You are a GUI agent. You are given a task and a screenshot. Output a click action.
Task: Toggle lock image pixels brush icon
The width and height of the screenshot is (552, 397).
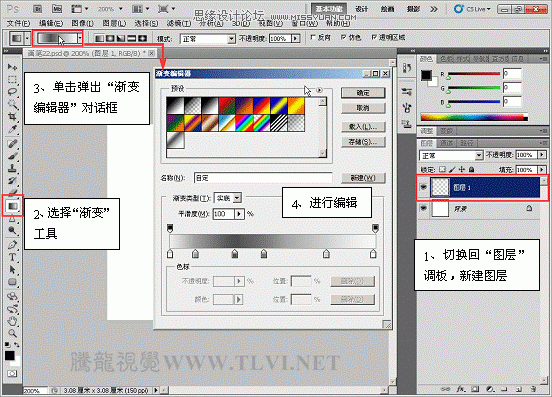coord(452,169)
